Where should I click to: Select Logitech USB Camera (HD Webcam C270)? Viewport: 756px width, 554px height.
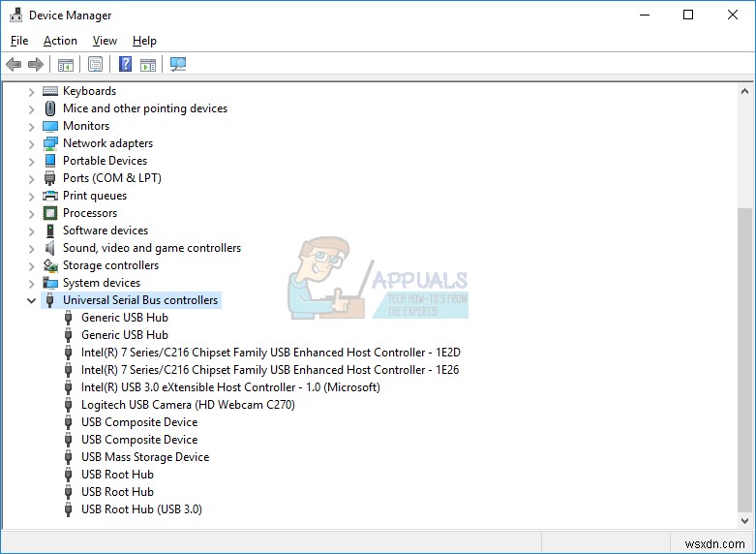pos(188,405)
